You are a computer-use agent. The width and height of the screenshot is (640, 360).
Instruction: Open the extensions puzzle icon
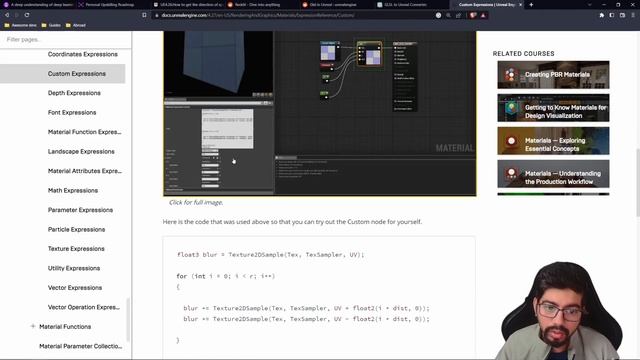[x=602, y=15]
